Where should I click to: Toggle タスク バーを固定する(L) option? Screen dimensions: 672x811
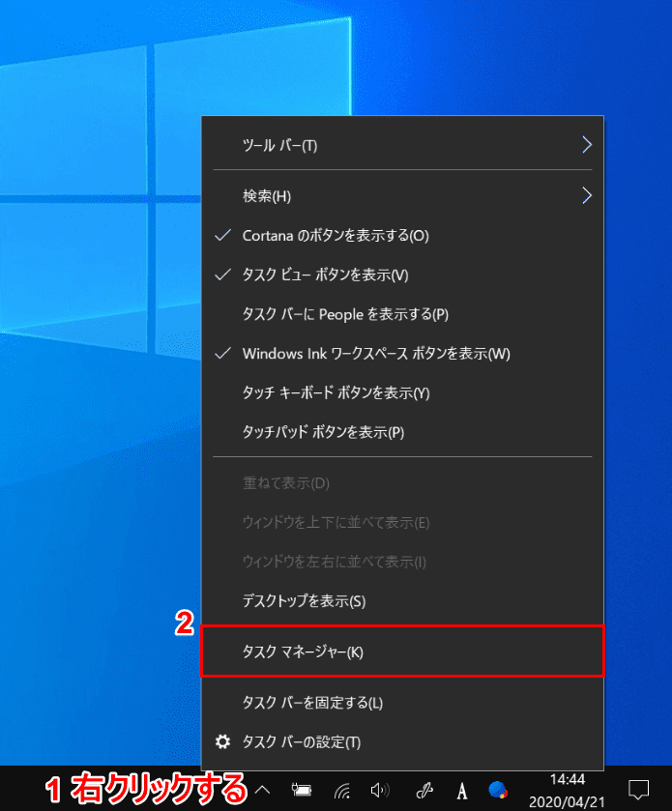402,703
